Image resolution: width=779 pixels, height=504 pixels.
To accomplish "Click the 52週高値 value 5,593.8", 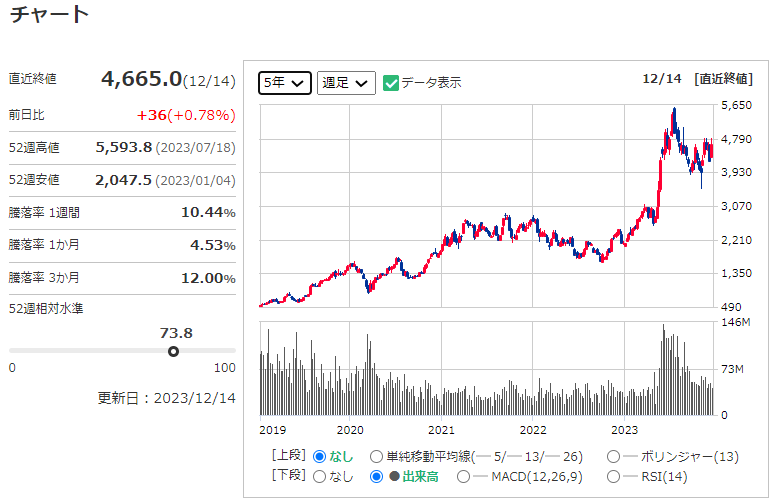I will 123,147.
